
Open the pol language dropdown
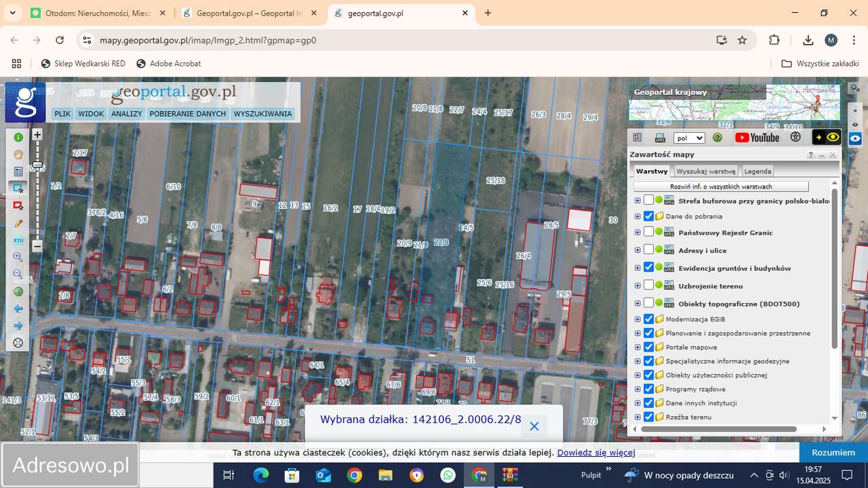pos(690,138)
